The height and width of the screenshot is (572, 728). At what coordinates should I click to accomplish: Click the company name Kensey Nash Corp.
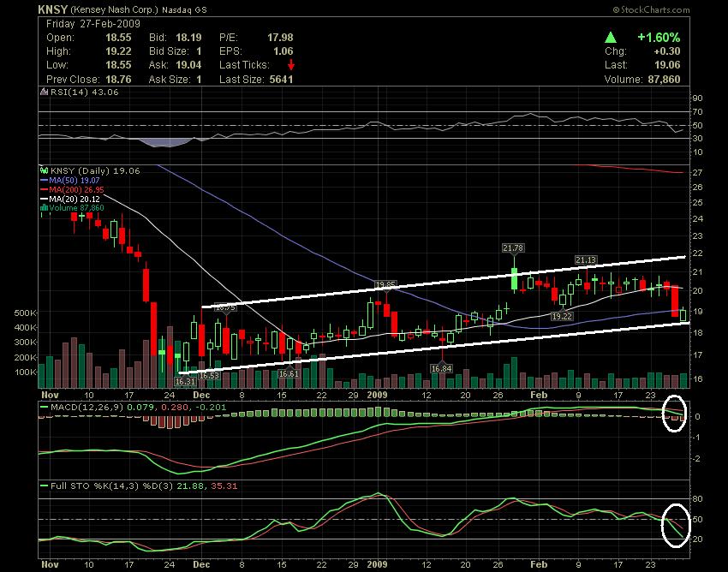coord(115,9)
